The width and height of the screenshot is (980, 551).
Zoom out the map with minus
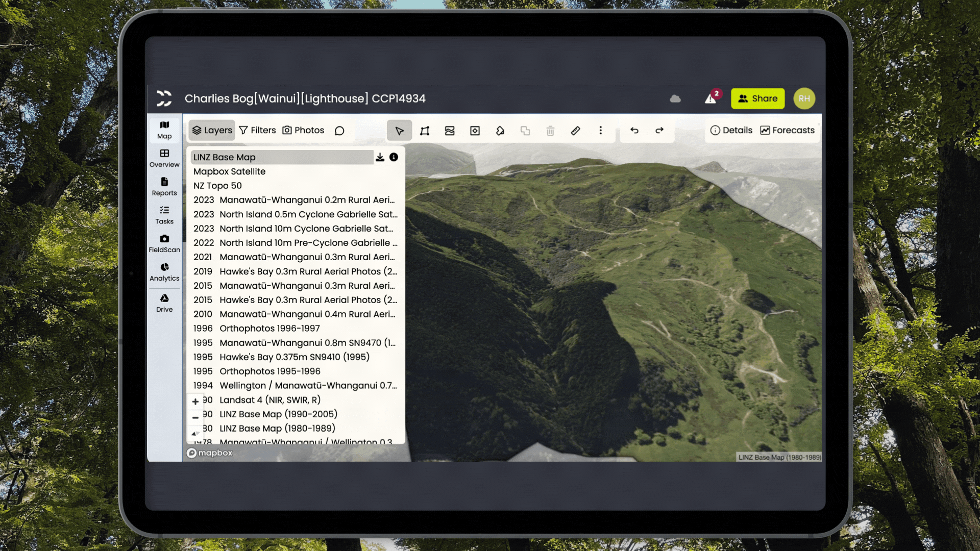click(x=195, y=417)
